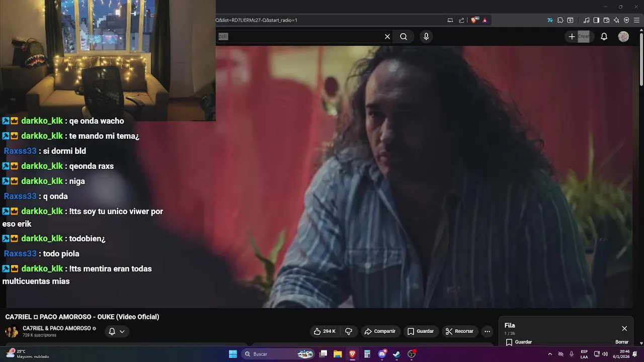Click chat message 'todo piola'
Image resolution: width=644 pixels, height=362 pixels.
coord(61,253)
